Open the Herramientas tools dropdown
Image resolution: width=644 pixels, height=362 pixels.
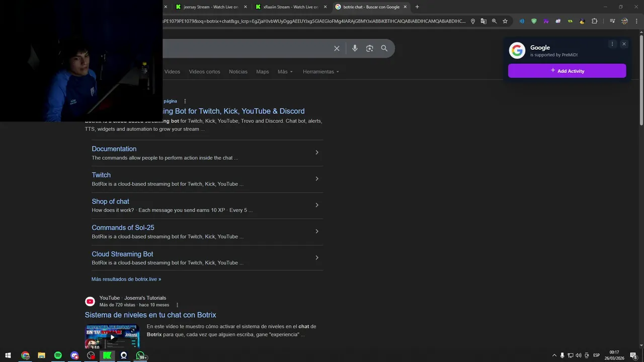click(x=321, y=71)
